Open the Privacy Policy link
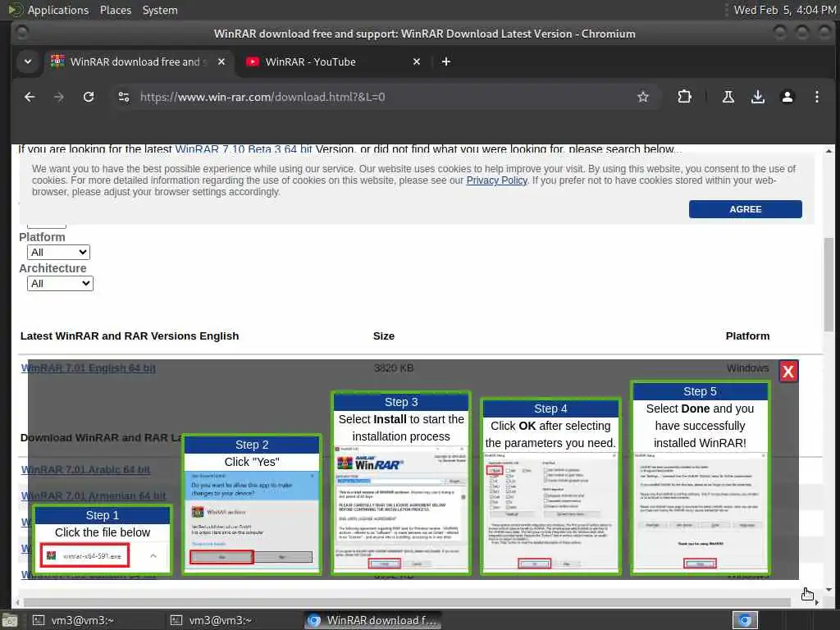 tap(496, 180)
